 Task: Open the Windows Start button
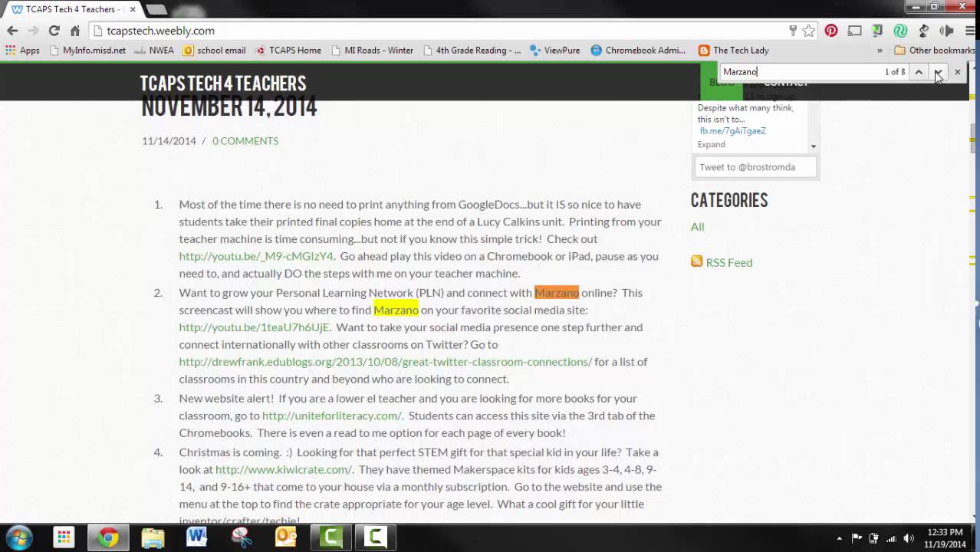click(18, 537)
